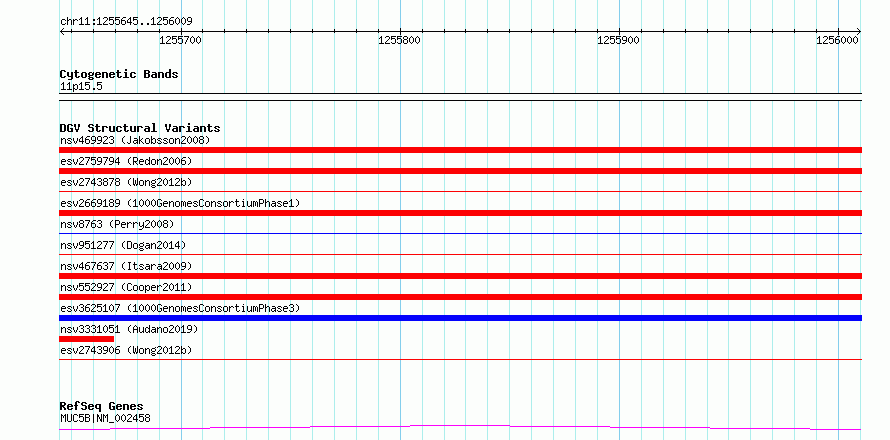This screenshot has height=440, width=890.
Task: Click the chr11:1255645..1256009 region label
Action: [126, 22]
